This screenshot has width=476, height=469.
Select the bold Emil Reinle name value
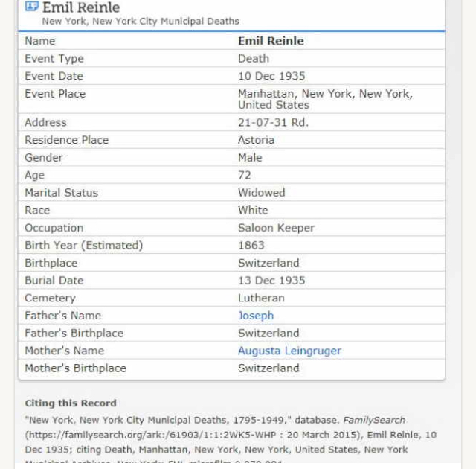(271, 41)
